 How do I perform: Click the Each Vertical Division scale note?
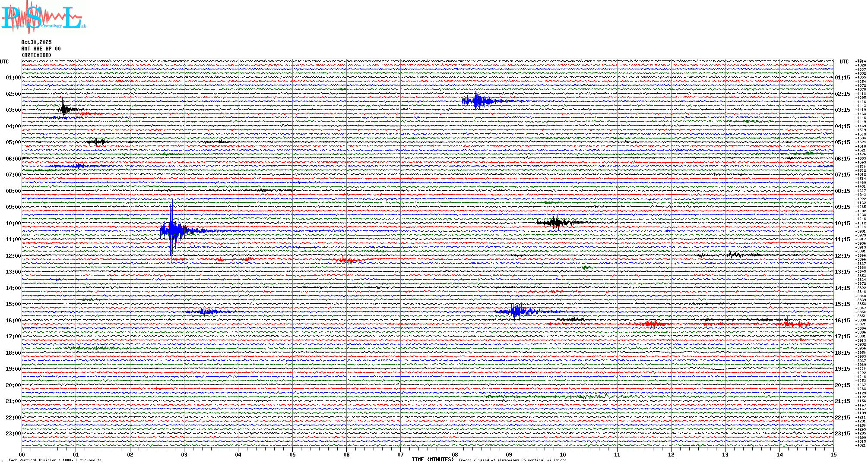pyautogui.click(x=55, y=460)
